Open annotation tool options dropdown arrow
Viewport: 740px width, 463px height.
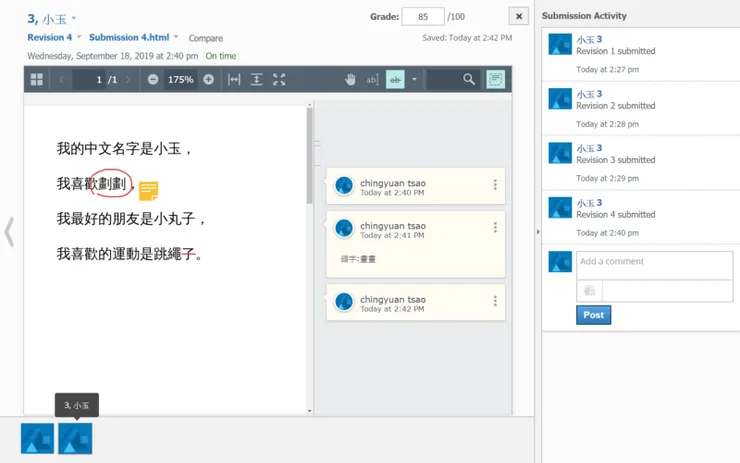pos(414,79)
